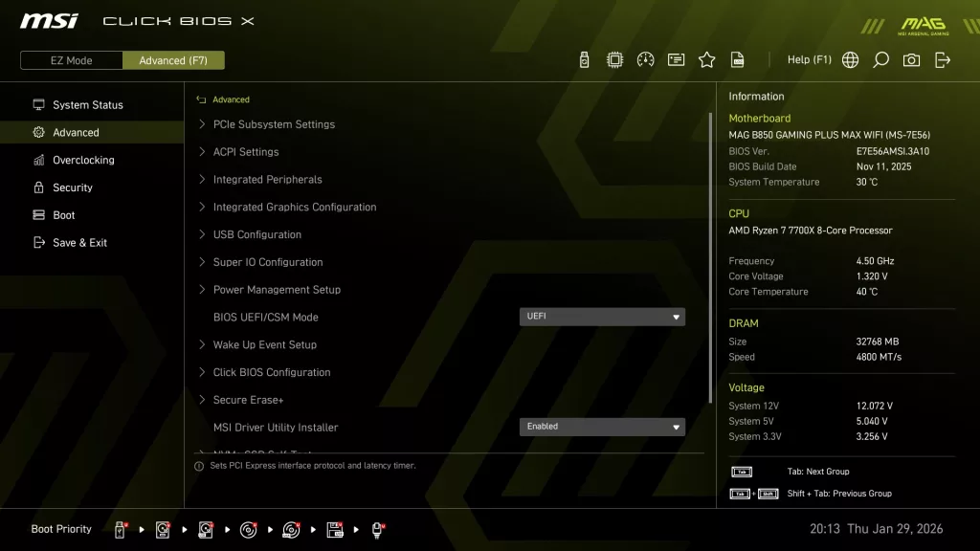Screen dimensions: 980x551
Task: Select the USB key boot device icon
Action: (x=119, y=528)
